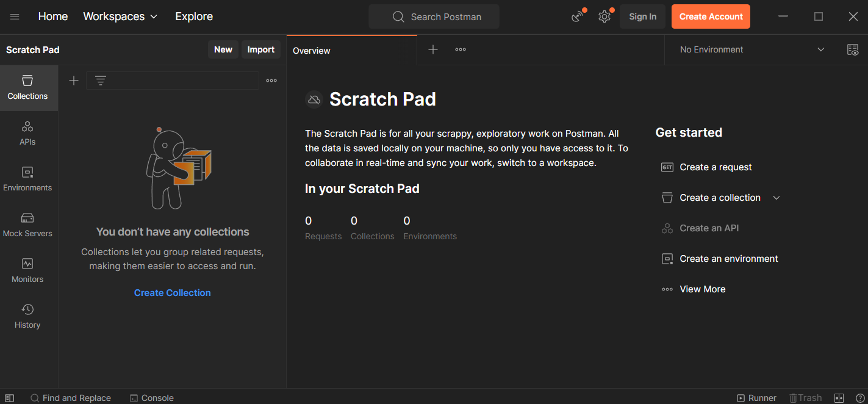Toggle the sidebar icon in the status bar
Viewport: 868px width, 404px height.
9,398
